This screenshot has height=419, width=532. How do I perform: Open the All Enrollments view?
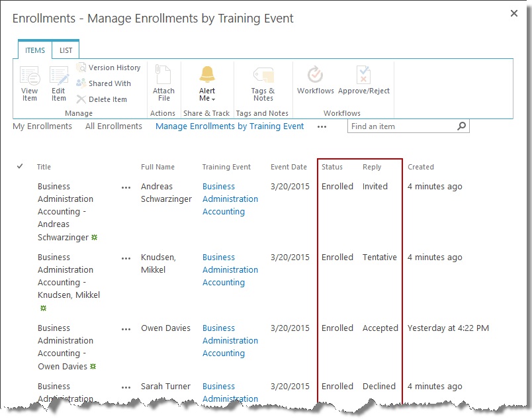113,126
